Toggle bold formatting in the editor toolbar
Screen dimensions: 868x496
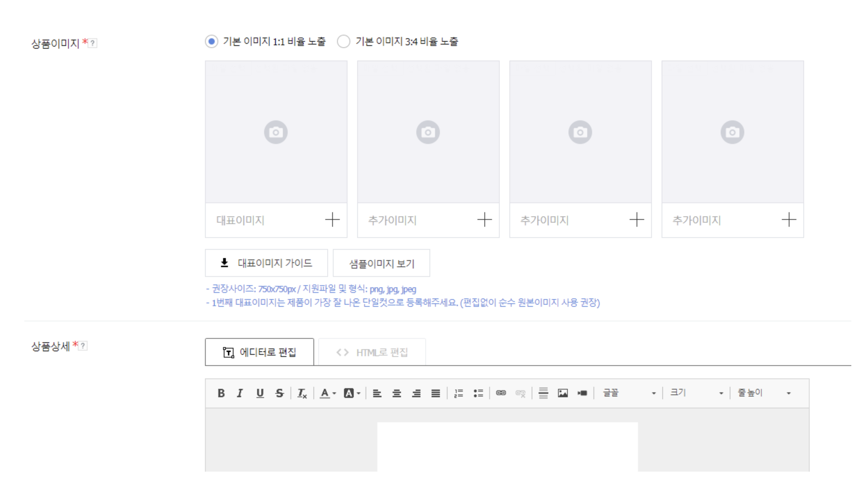221,393
